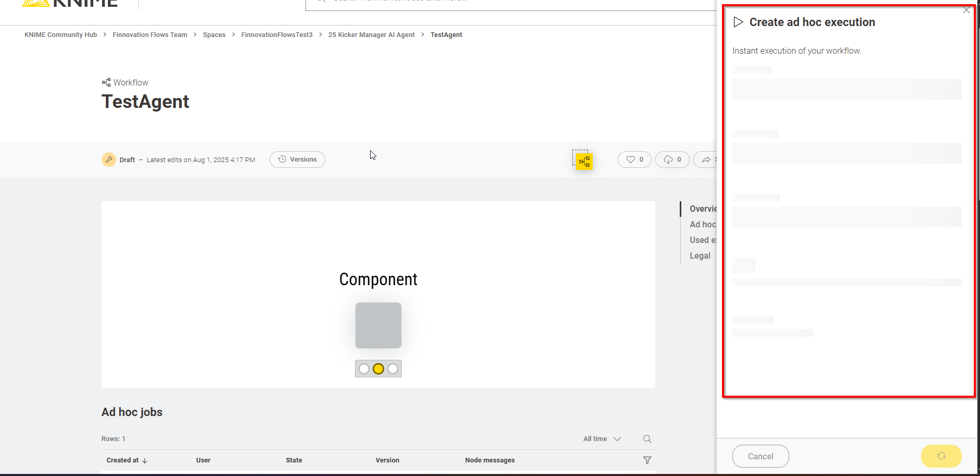Click Latest edits on Aug 1, 2025 text
This screenshot has height=476, width=980.
pos(201,160)
